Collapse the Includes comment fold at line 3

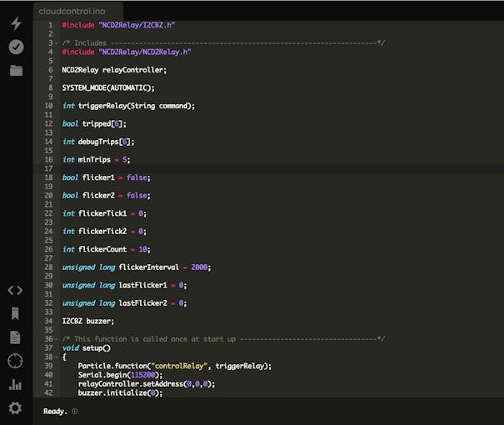[x=57, y=43]
